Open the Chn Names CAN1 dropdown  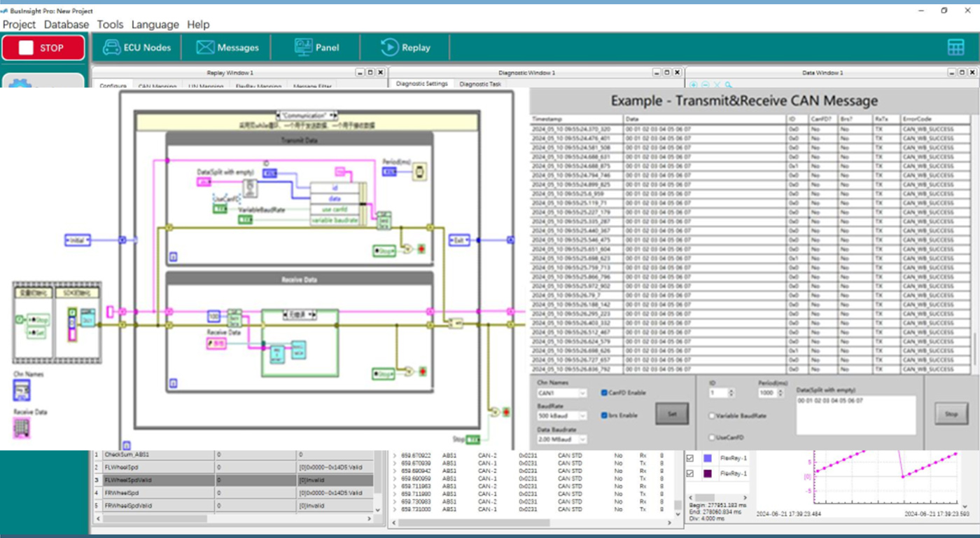pyautogui.click(x=561, y=394)
